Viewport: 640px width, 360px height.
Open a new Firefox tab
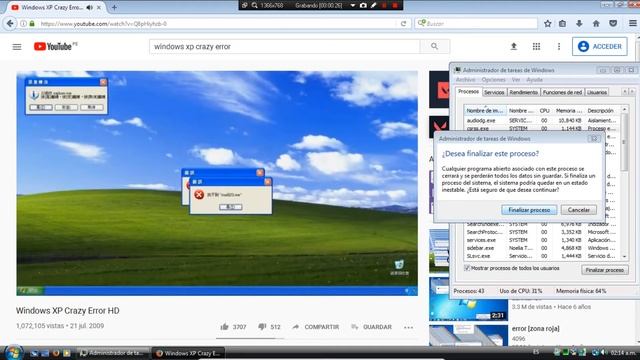pos(114,7)
